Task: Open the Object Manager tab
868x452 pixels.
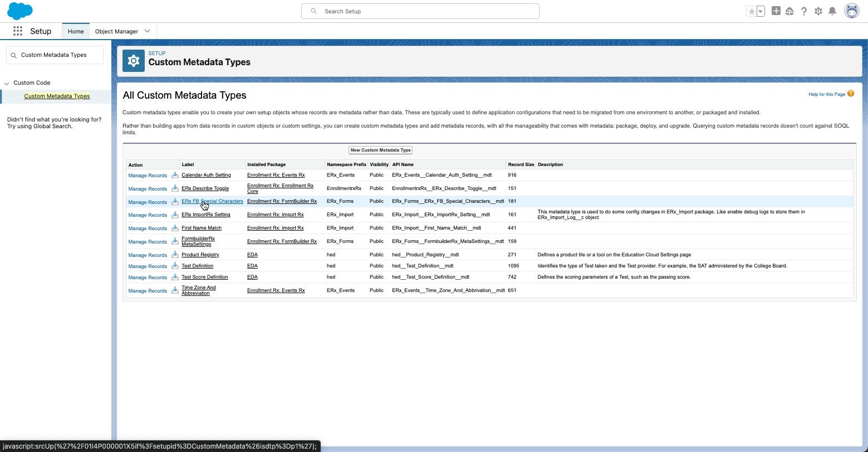Action: [x=116, y=31]
